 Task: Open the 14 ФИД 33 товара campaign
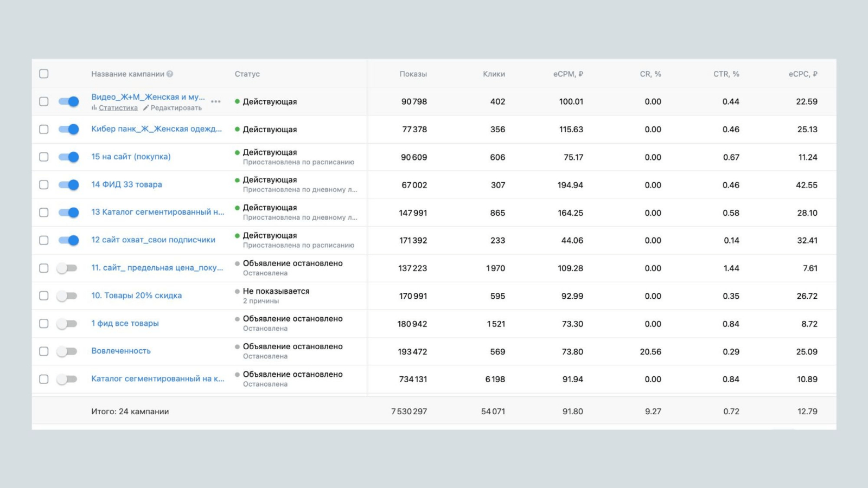point(126,184)
